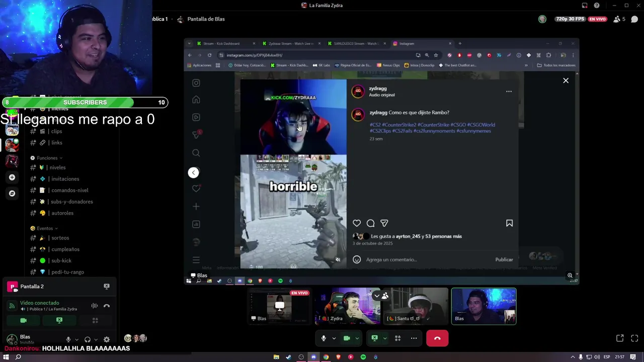Open headphone output options chevron

(x=96, y=339)
